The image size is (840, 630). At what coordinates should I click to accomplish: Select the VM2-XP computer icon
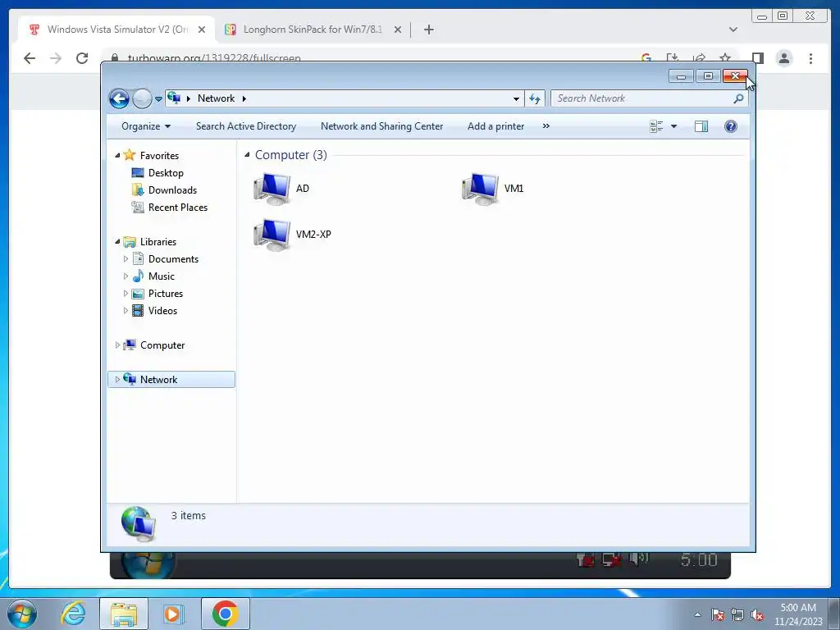(x=272, y=235)
